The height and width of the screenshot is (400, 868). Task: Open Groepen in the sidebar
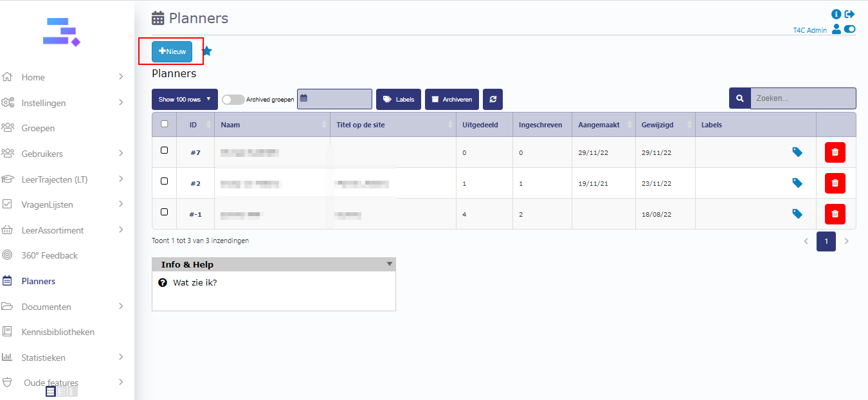(x=38, y=128)
